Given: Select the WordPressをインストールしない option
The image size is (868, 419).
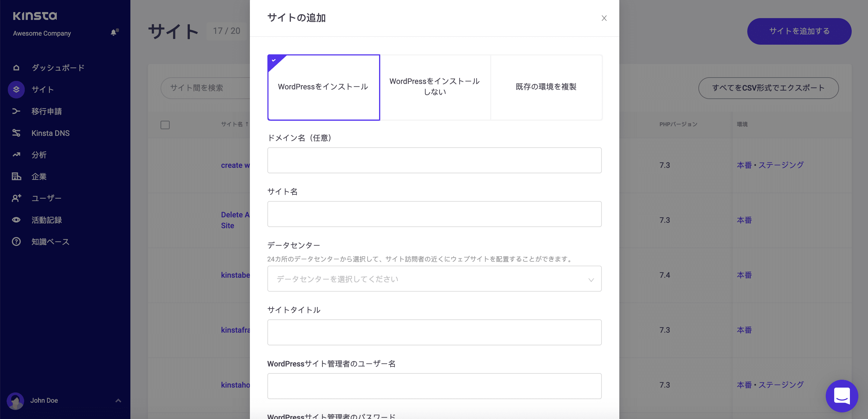Looking at the screenshot, I should (435, 87).
